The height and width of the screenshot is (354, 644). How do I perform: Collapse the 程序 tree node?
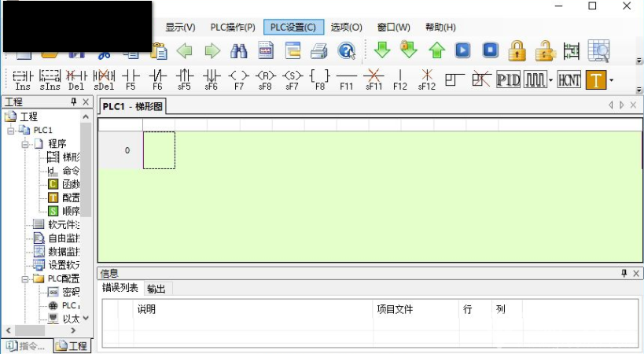click(x=24, y=144)
